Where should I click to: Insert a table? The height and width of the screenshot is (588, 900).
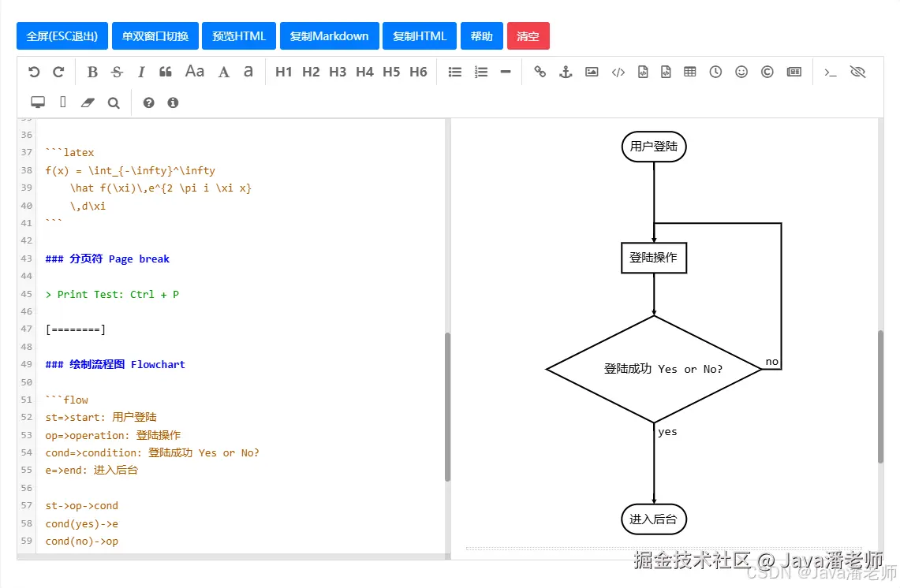(x=690, y=72)
